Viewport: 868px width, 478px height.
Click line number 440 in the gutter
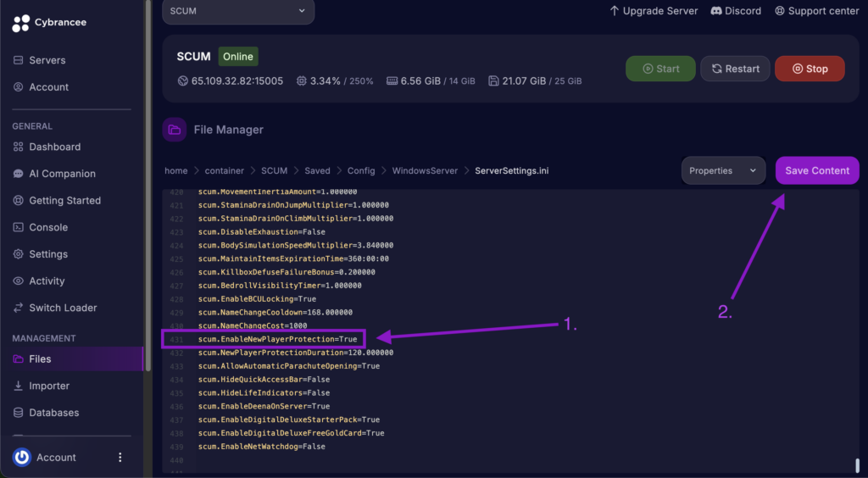pos(176,460)
